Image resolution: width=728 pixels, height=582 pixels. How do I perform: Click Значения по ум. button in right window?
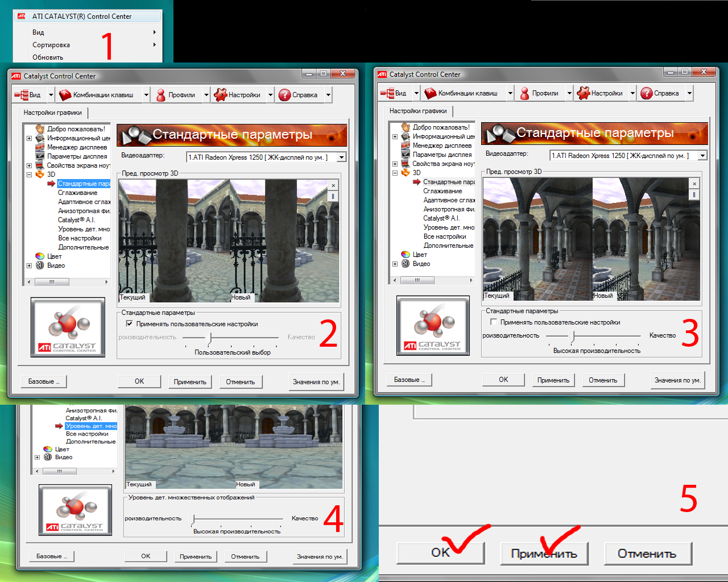tap(677, 380)
